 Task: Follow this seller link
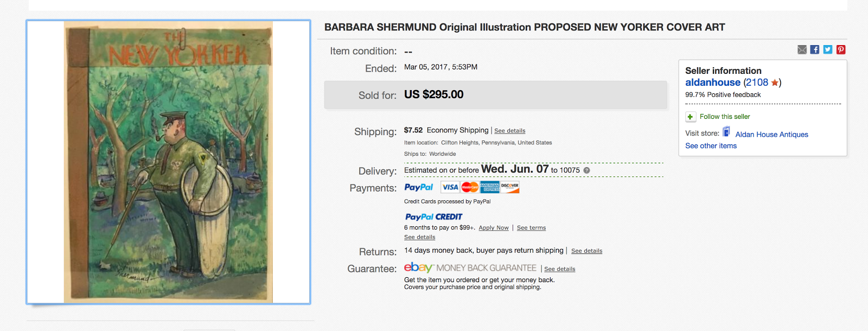coord(725,117)
